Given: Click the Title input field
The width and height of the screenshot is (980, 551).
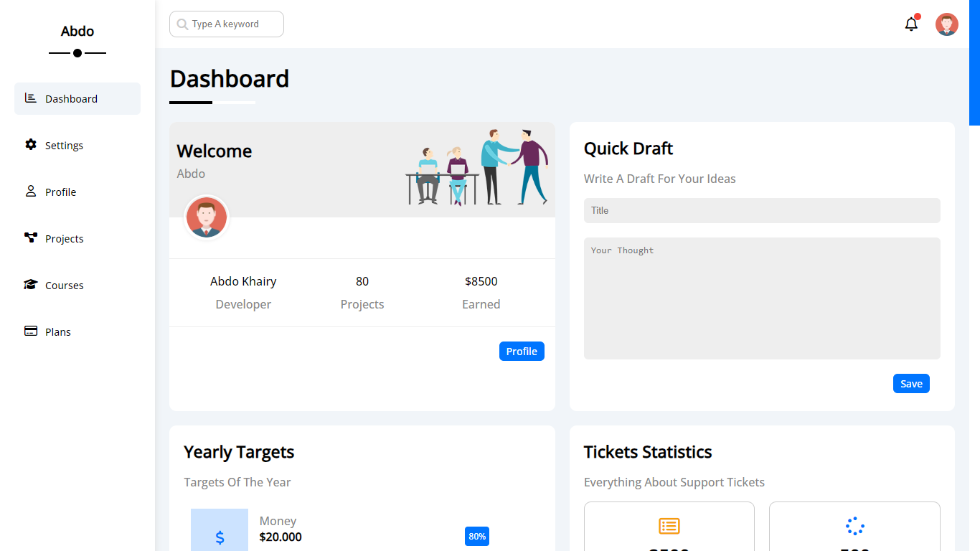Looking at the screenshot, I should [x=762, y=210].
